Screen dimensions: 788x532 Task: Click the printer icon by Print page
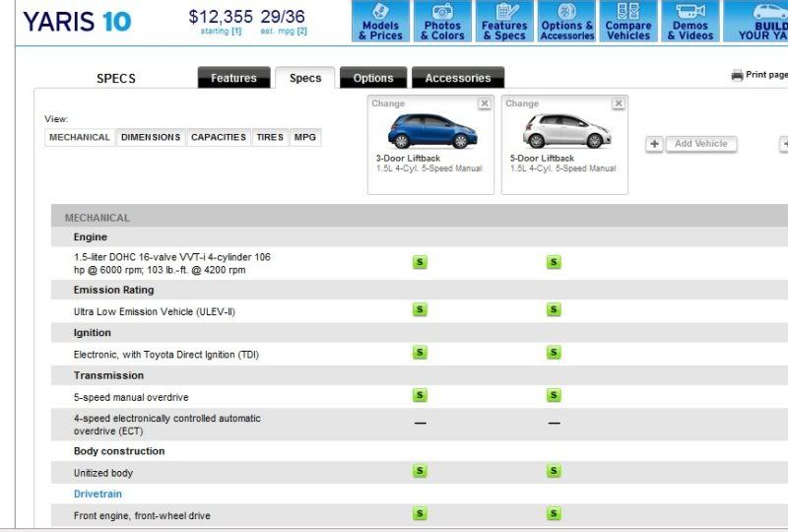[737, 75]
